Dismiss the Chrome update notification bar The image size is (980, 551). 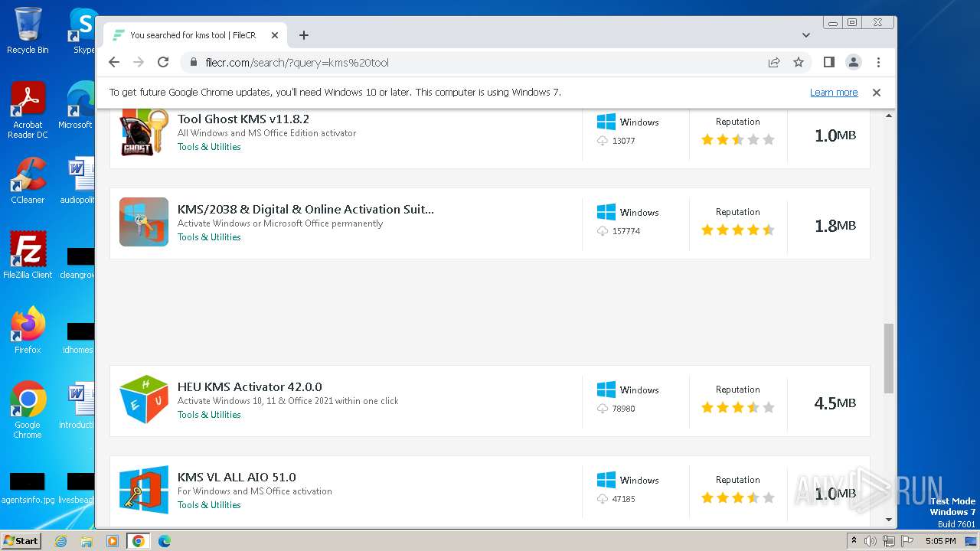pyautogui.click(x=877, y=93)
